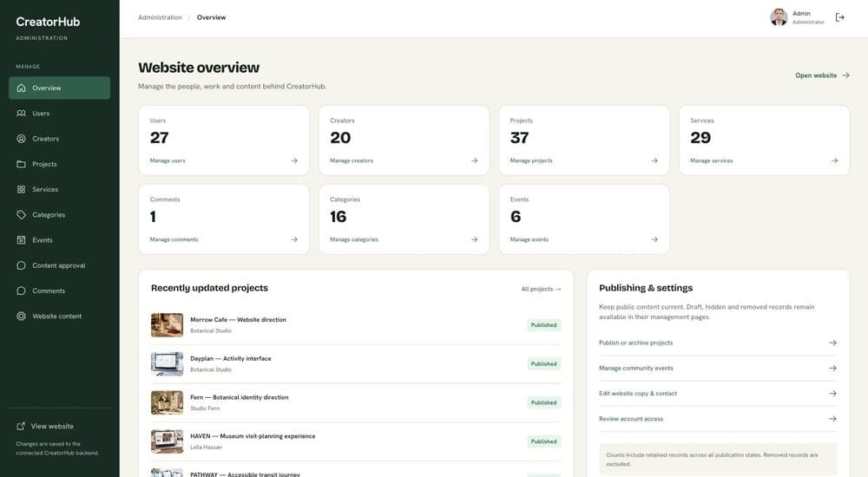Click the arrow on the Services card
The height and width of the screenshot is (477, 868).
[834, 160]
